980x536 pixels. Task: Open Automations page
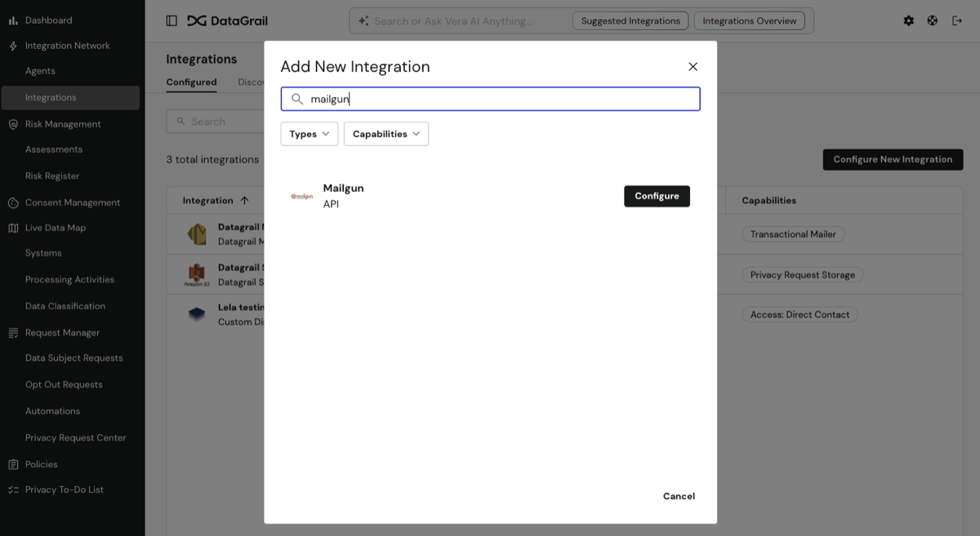coord(52,411)
